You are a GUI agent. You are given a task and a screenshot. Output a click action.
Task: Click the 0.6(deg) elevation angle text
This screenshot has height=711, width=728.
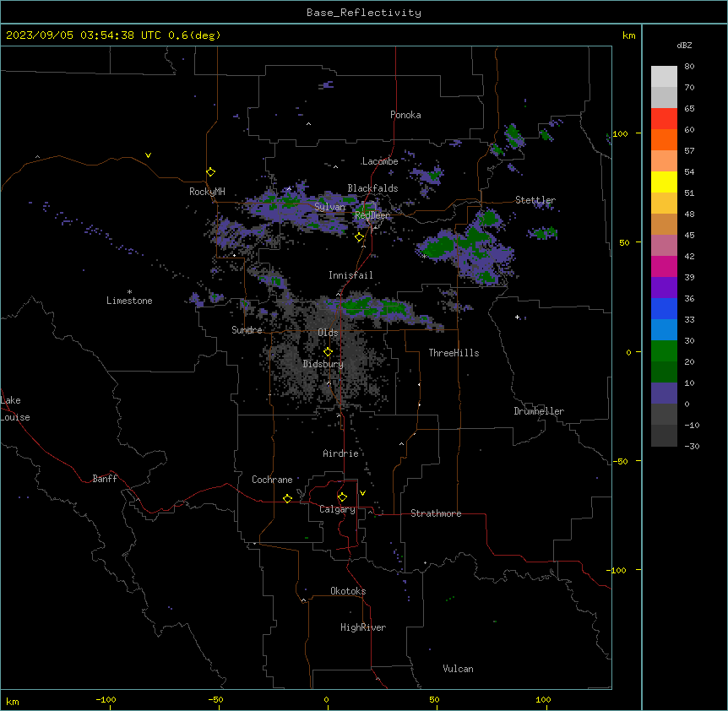coord(194,35)
